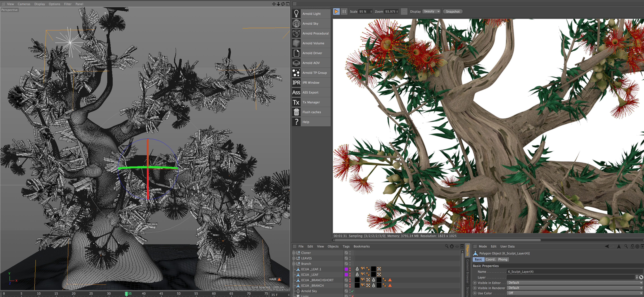Viewport: 644px width, 297px height.
Task: Start IPR render with play button
Action: pos(336,12)
